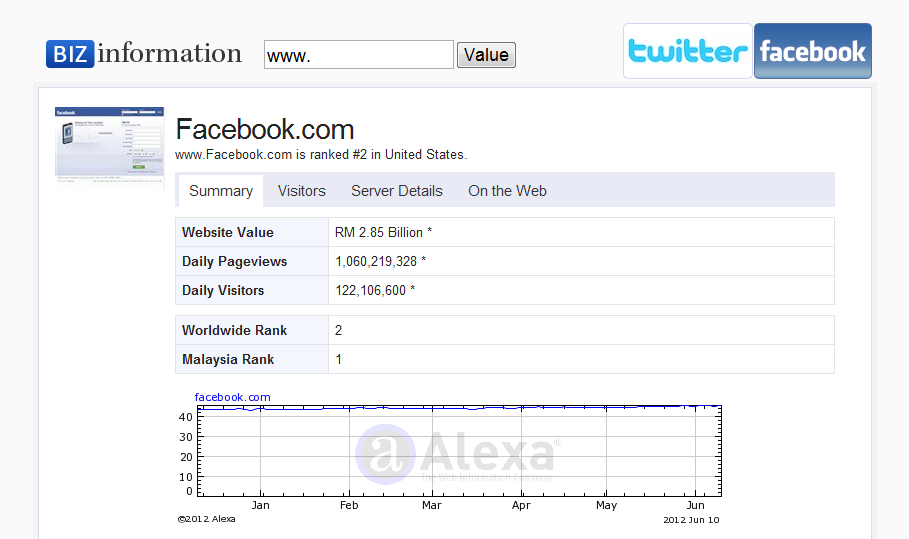This screenshot has width=909, height=539.
Task: Click the Malaysia Rank label
Action: tap(228, 359)
